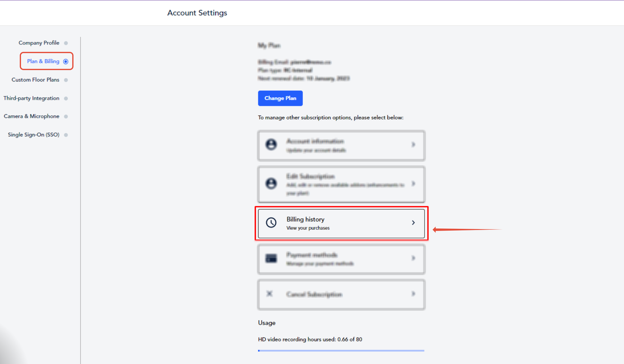The image size is (624, 364).
Task: Select the Company Profile radio dot
Action: click(x=66, y=43)
